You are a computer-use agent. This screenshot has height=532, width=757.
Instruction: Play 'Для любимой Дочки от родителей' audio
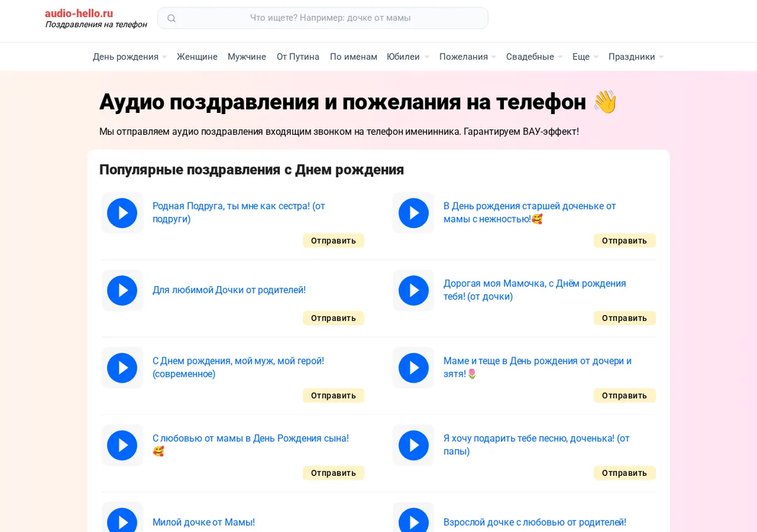[x=122, y=291]
